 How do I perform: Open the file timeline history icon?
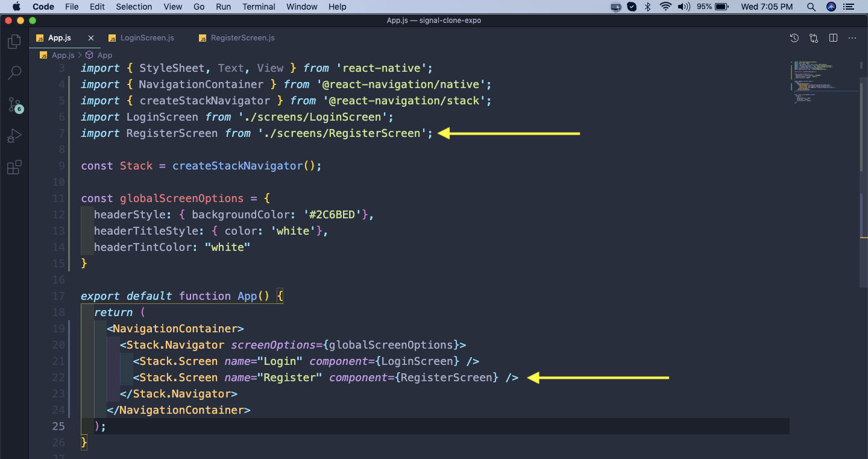tap(794, 38)
